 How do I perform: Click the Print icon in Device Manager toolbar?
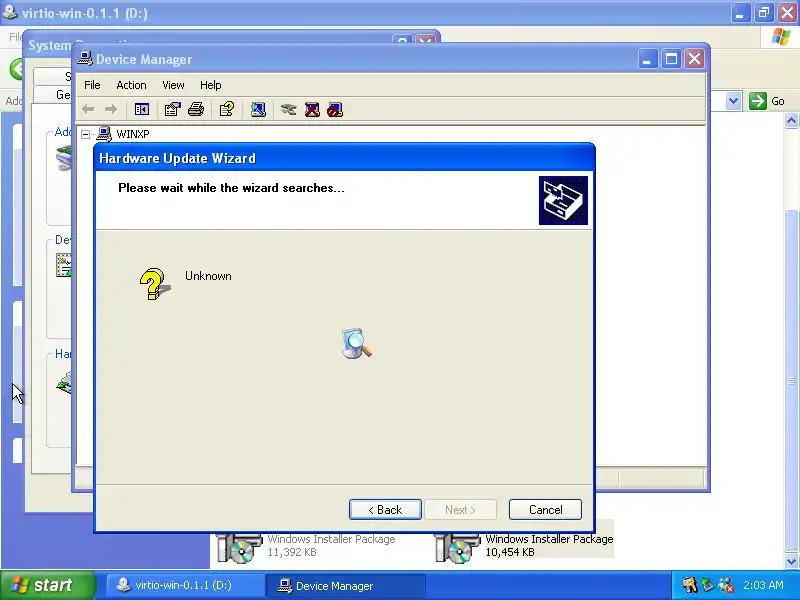[x=196, y=109]
